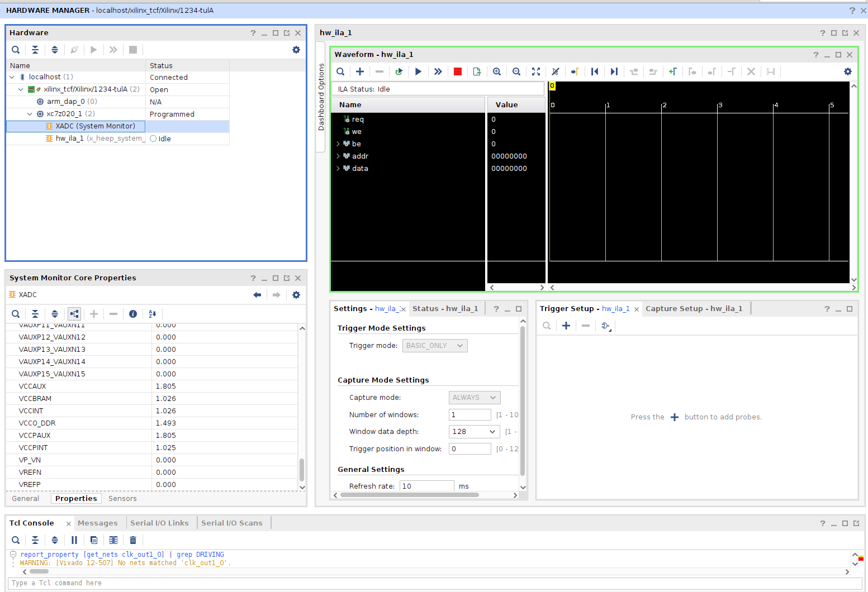868x592 pixels.
Task: Open the Messages tab
Action: point(98,523)
